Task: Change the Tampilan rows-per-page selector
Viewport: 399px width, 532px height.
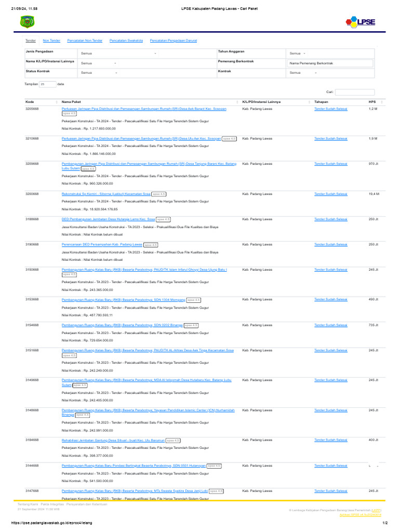Action: pos(47,84)
